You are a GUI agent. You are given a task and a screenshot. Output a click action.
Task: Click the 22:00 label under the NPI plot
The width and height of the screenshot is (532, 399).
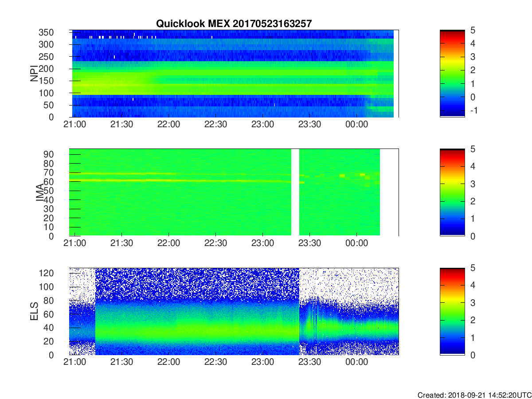tap(169, 125)
